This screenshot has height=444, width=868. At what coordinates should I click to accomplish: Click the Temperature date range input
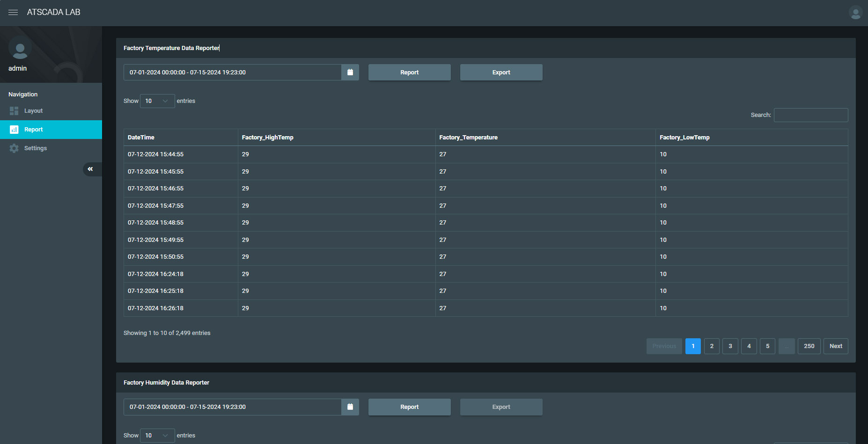point(232,73)
